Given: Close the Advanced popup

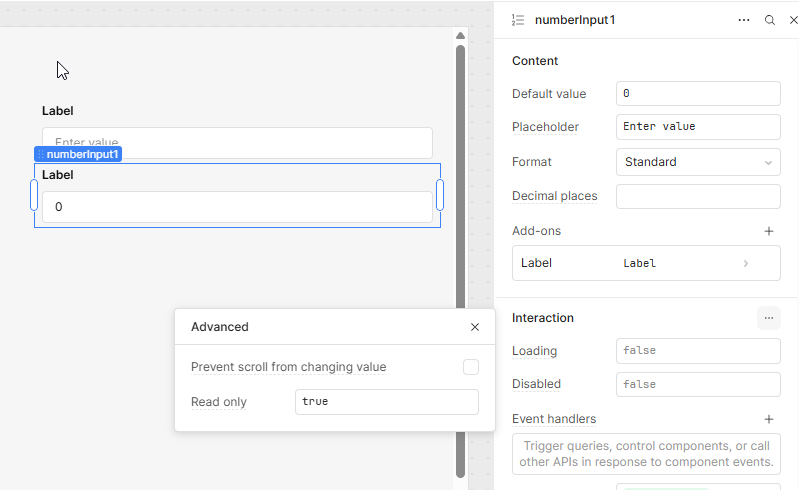Looking at the screenshot, I should pos(474,327).
